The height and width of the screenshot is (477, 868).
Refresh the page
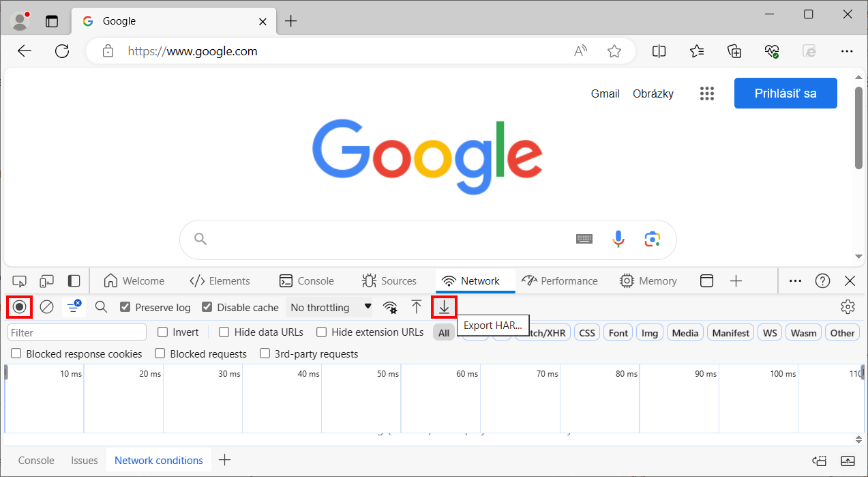click(x=62, y=51)
